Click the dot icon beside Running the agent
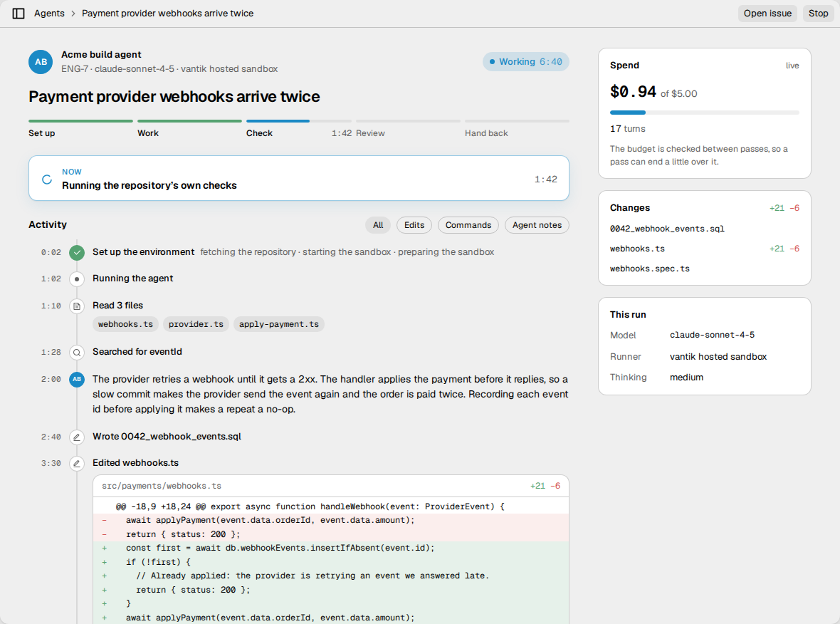Viewport: 840px width, 624px height. pyautogui.click(x=77, y=279)
